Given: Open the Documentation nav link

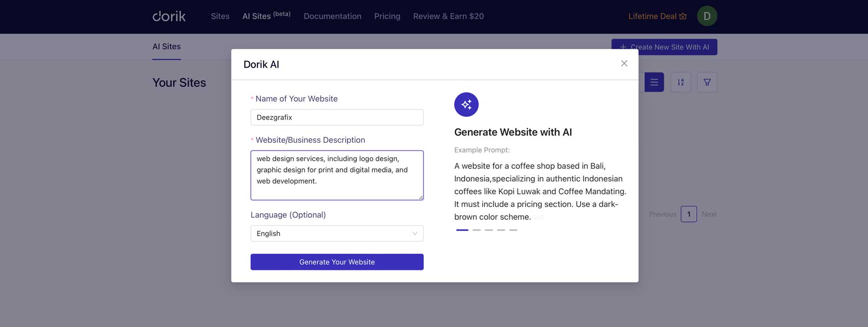Looking at the screenshot, I should pos(332,16).
